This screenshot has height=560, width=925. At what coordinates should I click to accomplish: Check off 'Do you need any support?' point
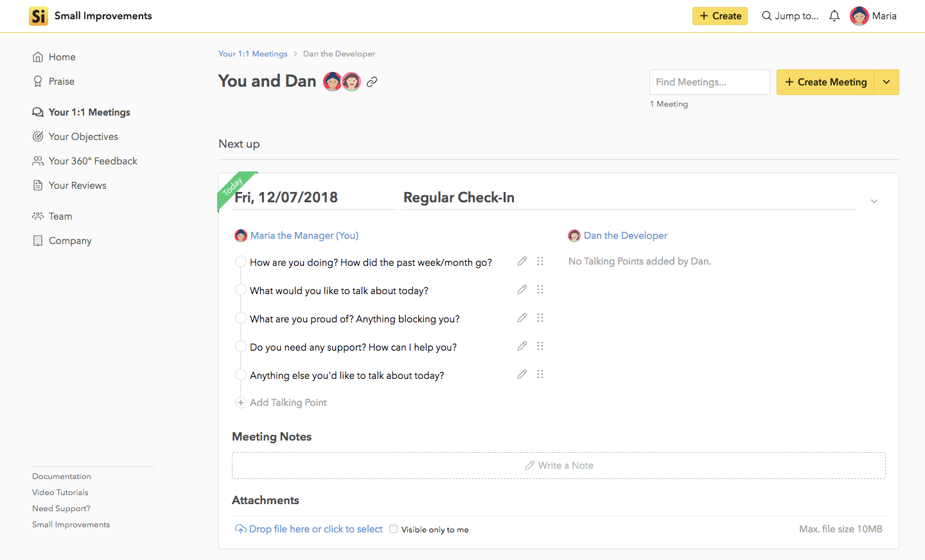point(241,346)
